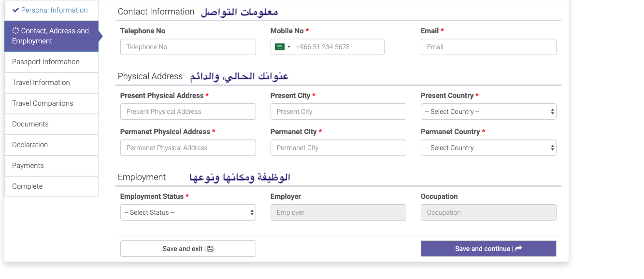Click the loading spinner icon on Contact tab
The image size is (644, 279).
pyautogui.click(x=15, y=30)
